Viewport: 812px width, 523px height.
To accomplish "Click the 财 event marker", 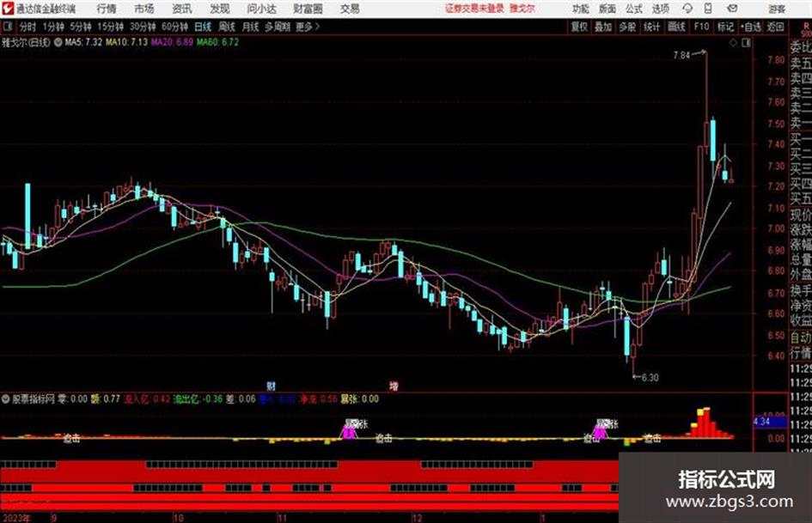I will click(271, 386).
